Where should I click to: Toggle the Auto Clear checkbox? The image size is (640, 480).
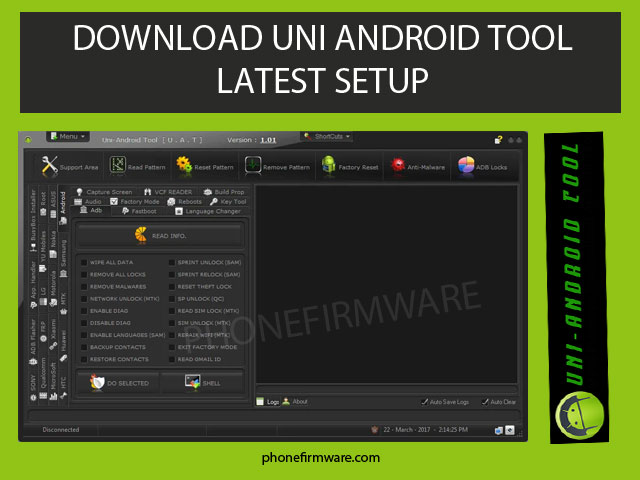[x=485, y=402]
